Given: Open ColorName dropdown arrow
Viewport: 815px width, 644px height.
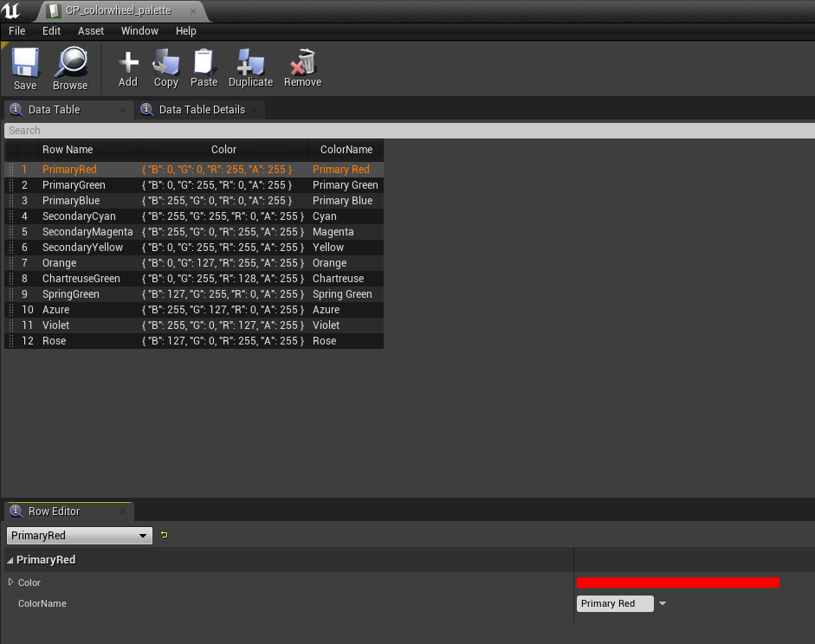Looking at the screenshot, I should [663, 603].
